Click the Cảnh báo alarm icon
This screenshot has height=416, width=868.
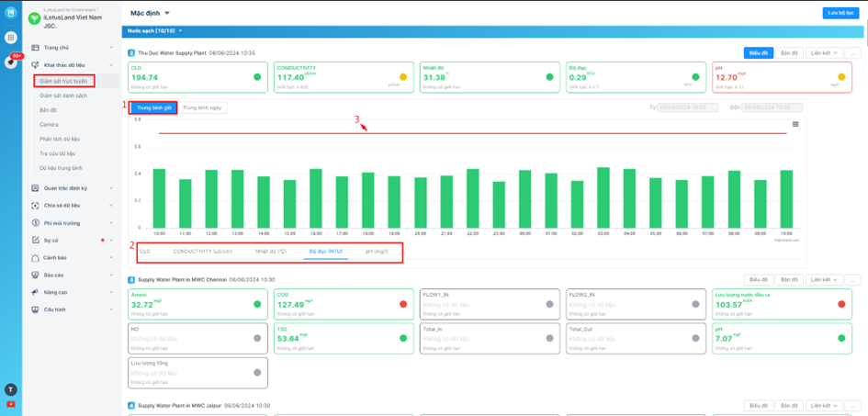coord(36,258)
